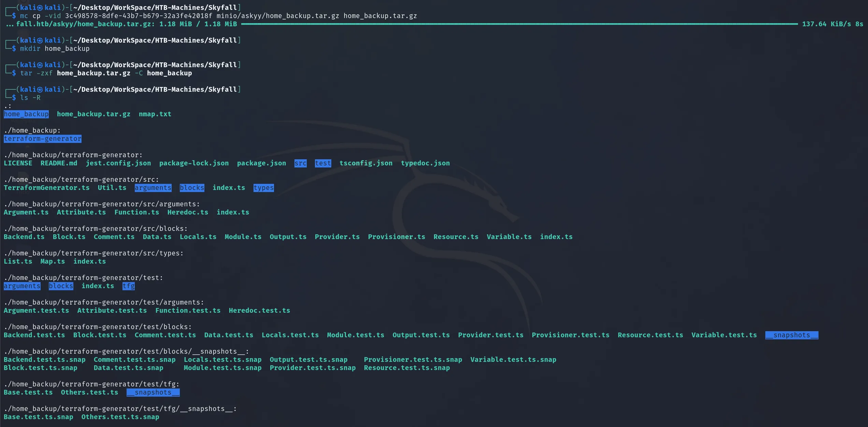Select Others.test.ts.snap file name

(x=120, y=417)
